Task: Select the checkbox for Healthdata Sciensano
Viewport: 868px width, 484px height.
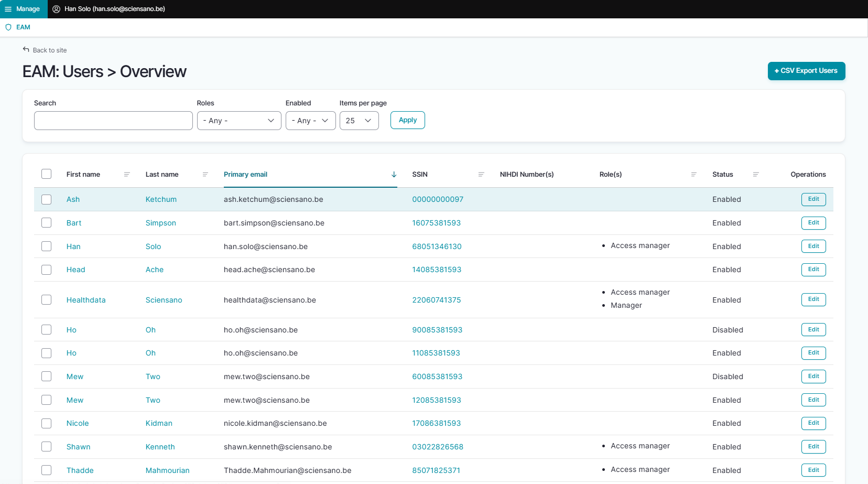Action: pos(47,299)
